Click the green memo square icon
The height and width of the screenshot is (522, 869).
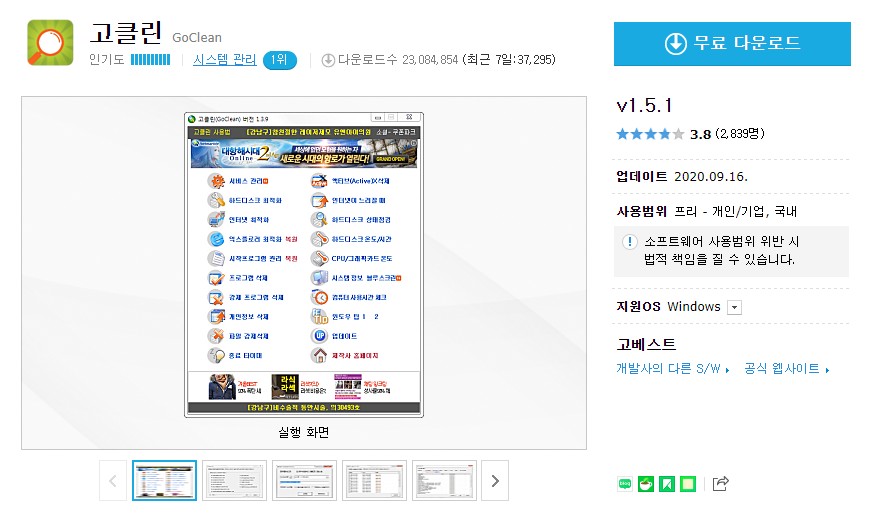tap(688, 484)
